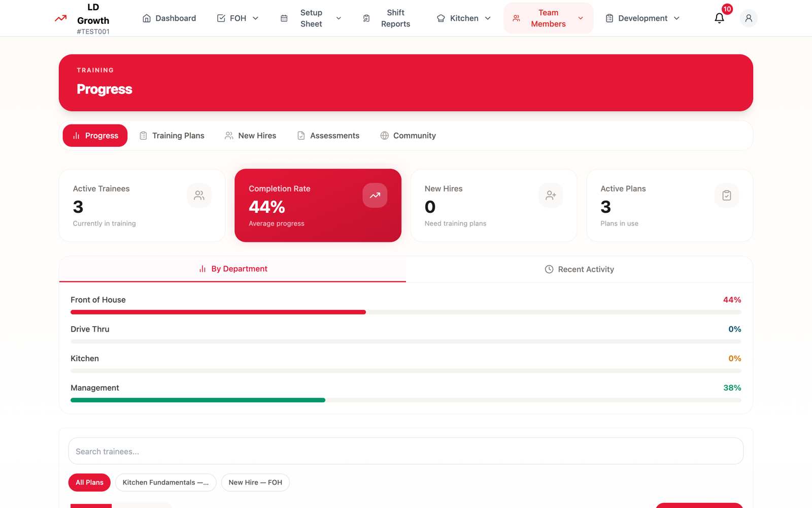812x508 pixels.
Task: Open the Assessments tab
Action: click(328, 136)
